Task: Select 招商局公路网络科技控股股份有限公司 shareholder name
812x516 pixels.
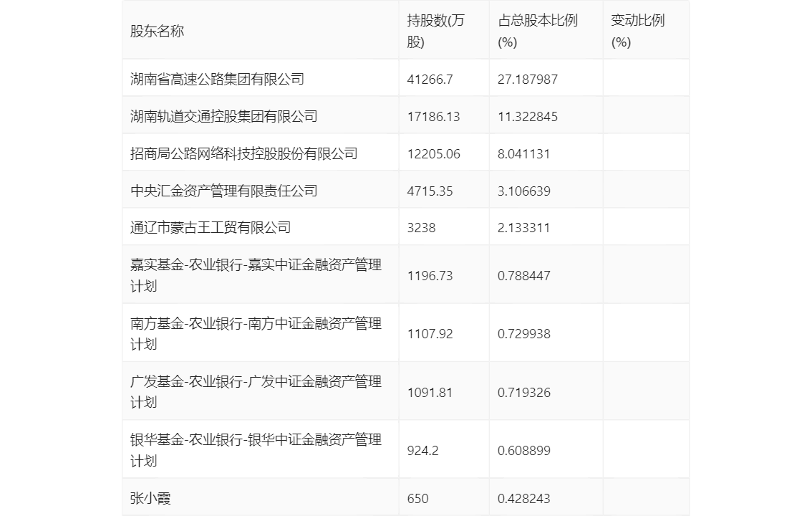Action: [x=244, y=154]
